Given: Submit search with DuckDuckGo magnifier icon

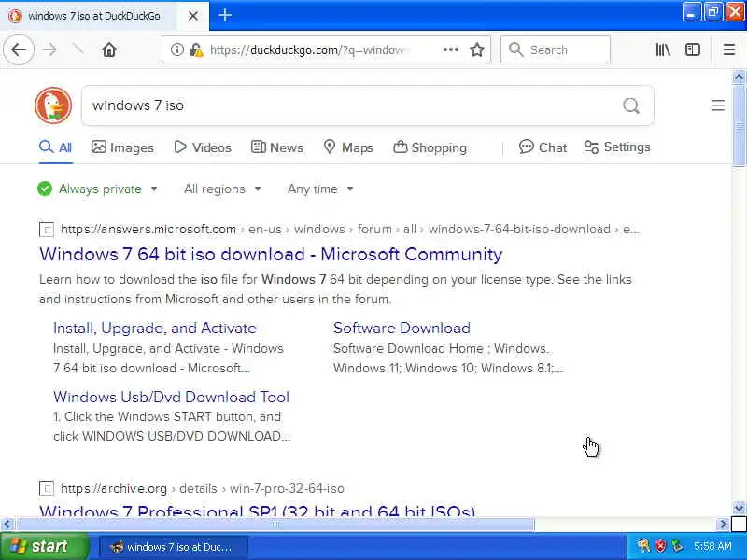Looking at the screenshot, I should click(x=631, y=105).
